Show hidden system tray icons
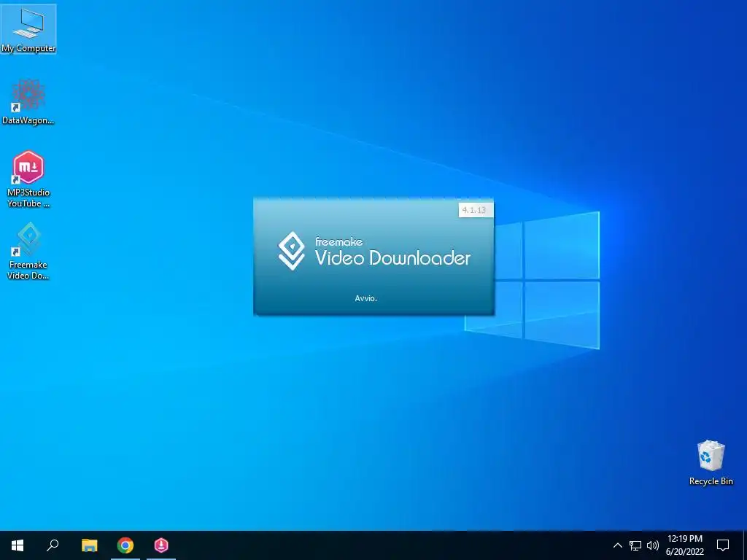This screenshot has height=560, width=747. 617,545
